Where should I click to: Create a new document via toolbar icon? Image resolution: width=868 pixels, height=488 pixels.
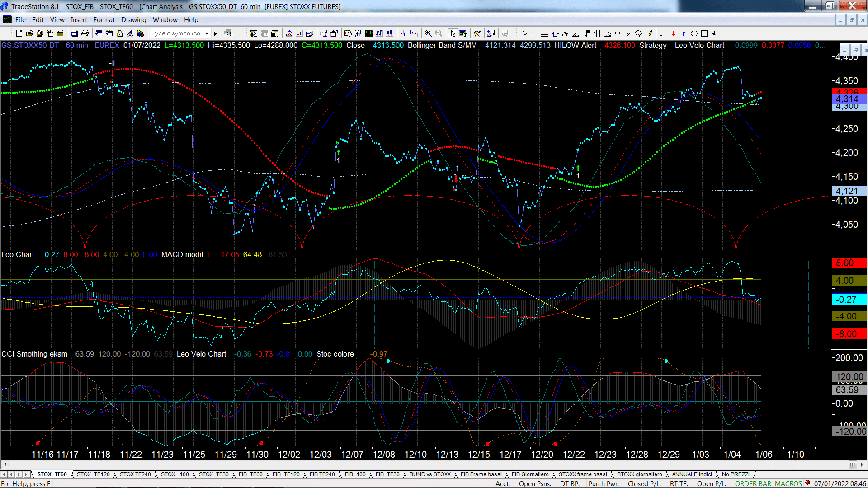point(19,33)
